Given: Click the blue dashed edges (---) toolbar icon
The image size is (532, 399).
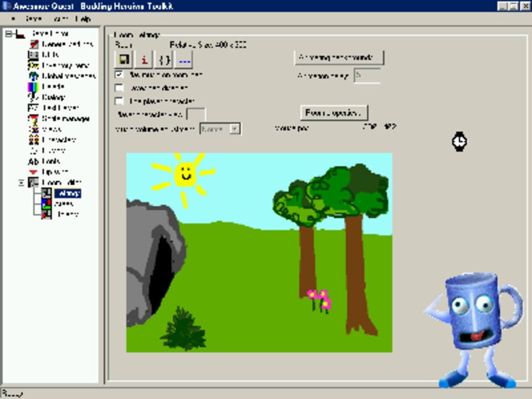Looking at the screenshot, I should coord(185,59).
